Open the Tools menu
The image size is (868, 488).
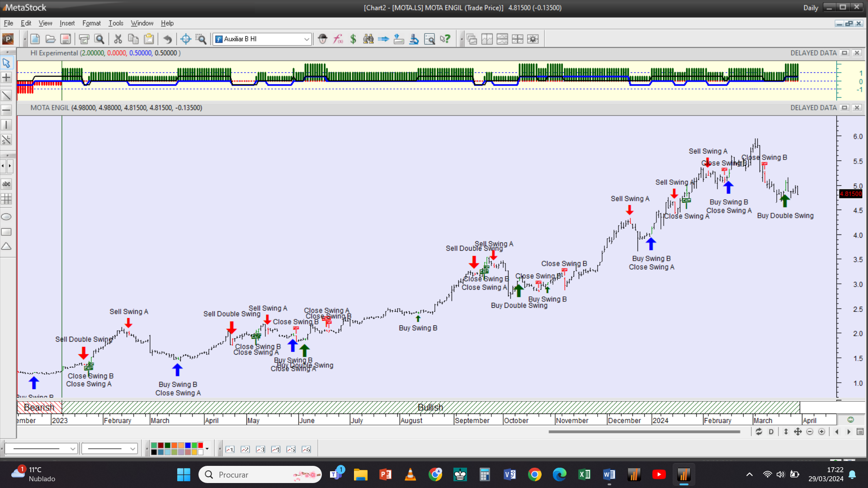[116, 23]
